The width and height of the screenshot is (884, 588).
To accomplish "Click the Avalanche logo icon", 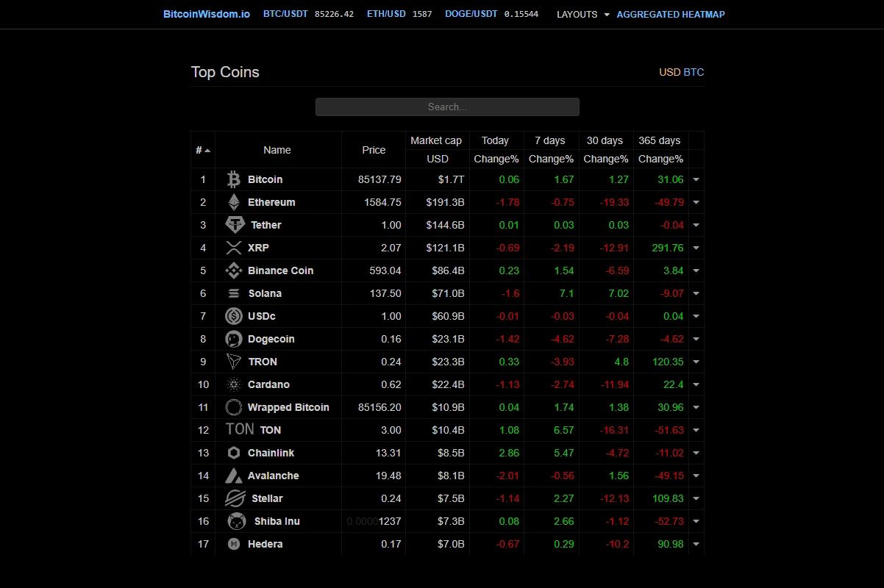I will [234, 476].
